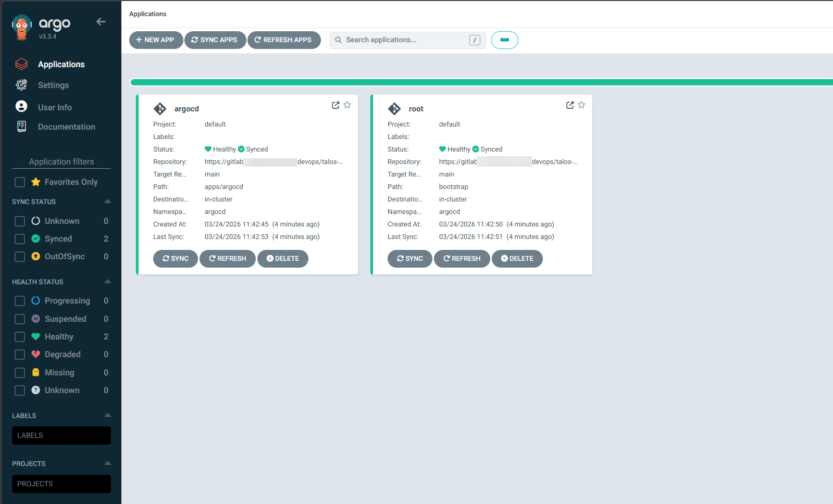The image size is (833, 504).
Task: Click the git icon on argocd card
Action: [160, 108]
